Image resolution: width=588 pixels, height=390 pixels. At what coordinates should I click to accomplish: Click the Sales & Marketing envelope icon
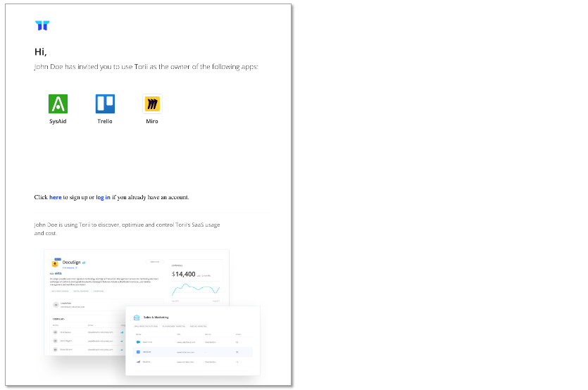coord(137,317)
